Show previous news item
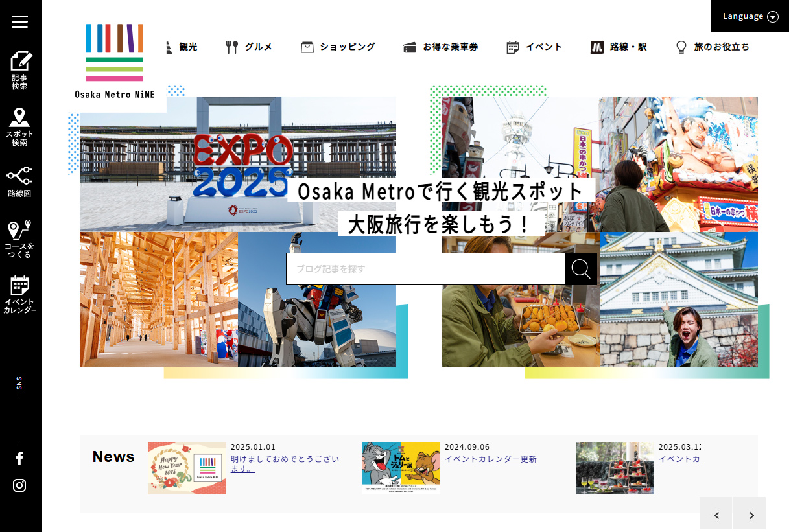The image size is (791, 532). coord(716,515)
